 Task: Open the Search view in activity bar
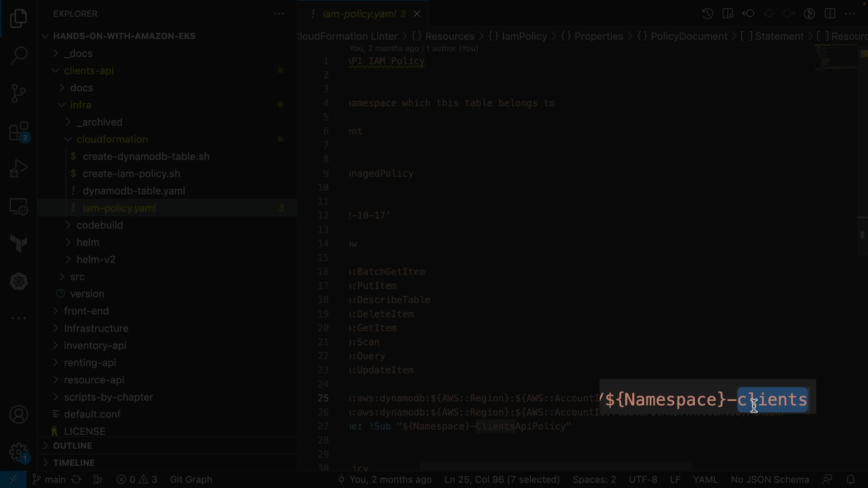coord(19,56)
